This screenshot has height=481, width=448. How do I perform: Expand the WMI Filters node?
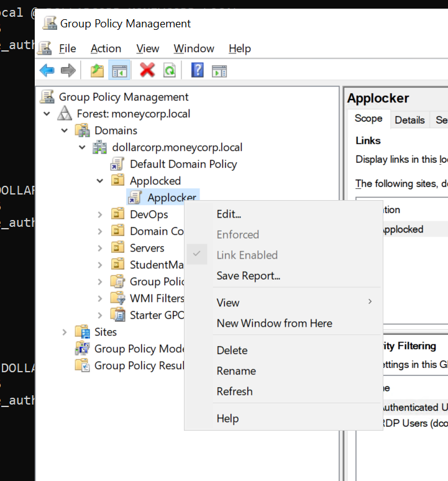(100, 298)
